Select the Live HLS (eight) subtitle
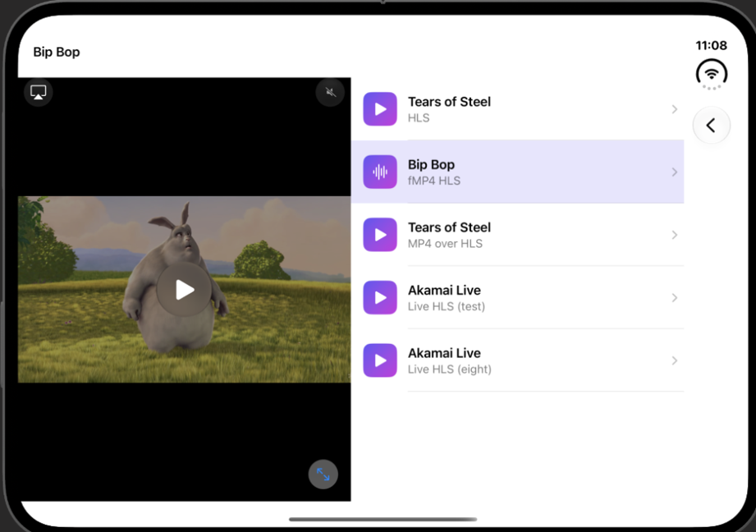 (x=450, y=369)
